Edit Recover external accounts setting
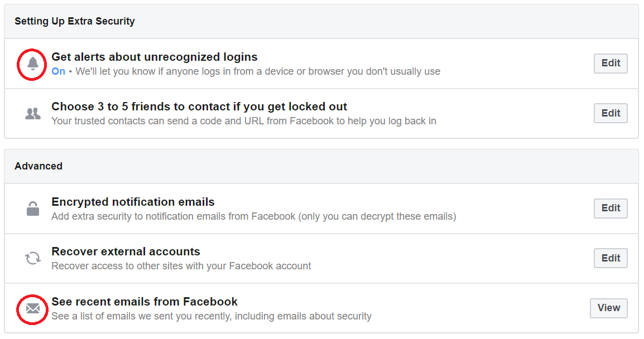The image size is (644, 339). 611,258
